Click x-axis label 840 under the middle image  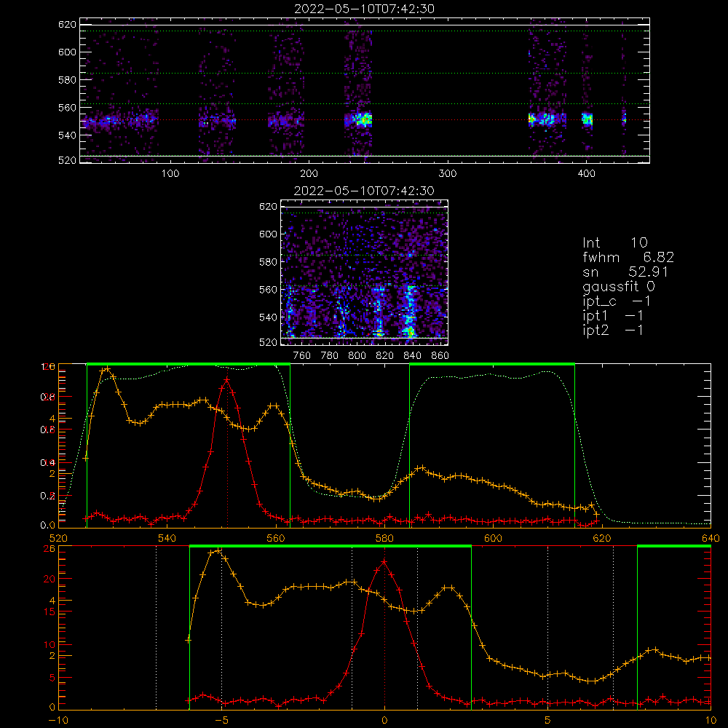(412, 356)
